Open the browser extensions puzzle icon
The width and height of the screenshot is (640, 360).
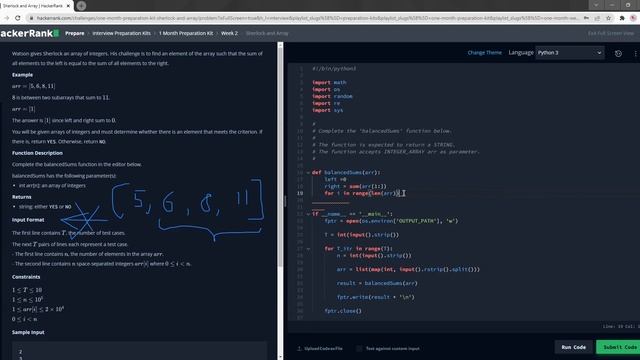[x=622, y=18]
